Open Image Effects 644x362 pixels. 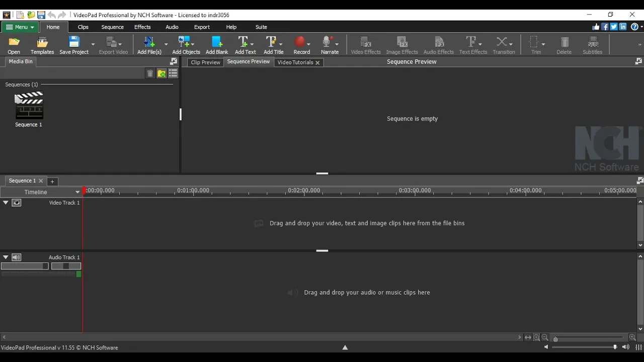point(402,45)
